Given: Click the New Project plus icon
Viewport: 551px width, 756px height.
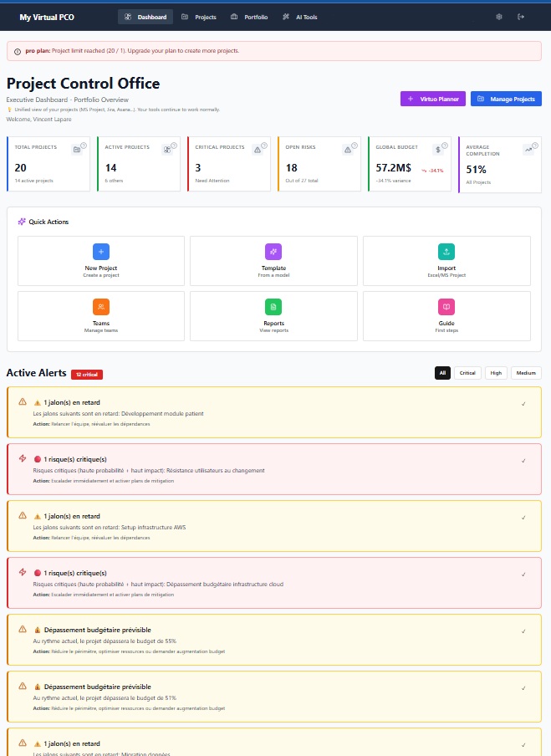Looking at the screenshot, I should click(100, 252).
